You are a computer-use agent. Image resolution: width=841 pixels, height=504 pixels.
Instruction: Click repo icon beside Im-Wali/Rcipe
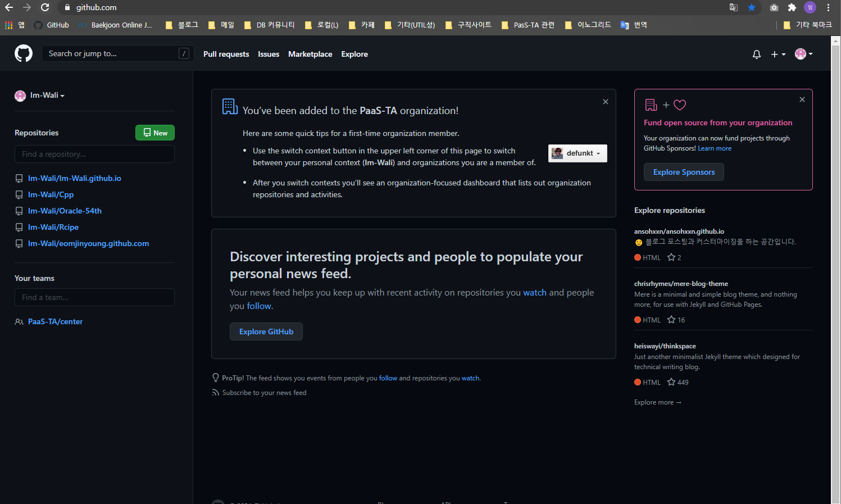19,228
